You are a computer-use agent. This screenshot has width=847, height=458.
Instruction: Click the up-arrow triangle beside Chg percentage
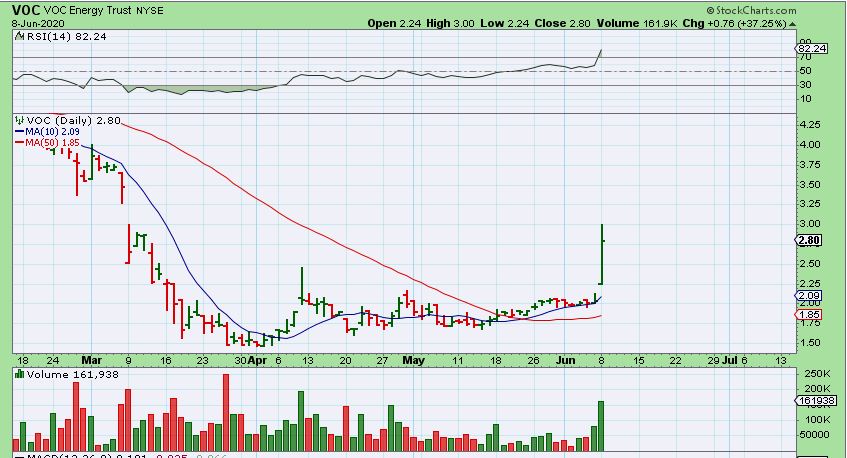click(x=792, y=24)
